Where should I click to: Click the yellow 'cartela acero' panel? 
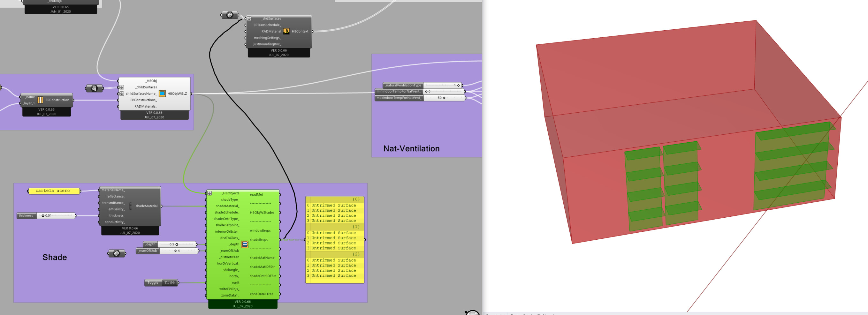tap(54, 191)
